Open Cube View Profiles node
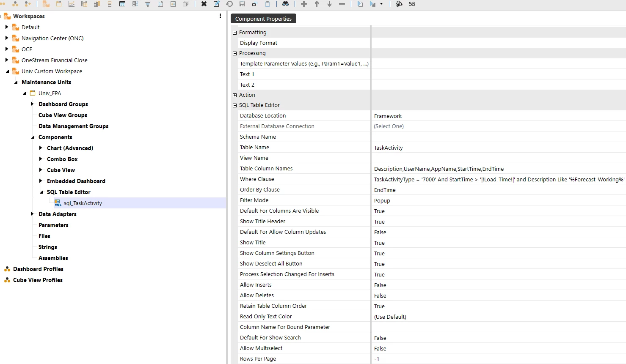This screenshot has height=364, width=626. (x=38, y=280)
